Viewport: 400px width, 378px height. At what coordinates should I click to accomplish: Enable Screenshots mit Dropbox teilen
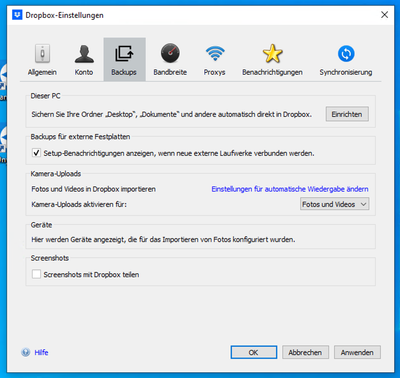(36, 274)
